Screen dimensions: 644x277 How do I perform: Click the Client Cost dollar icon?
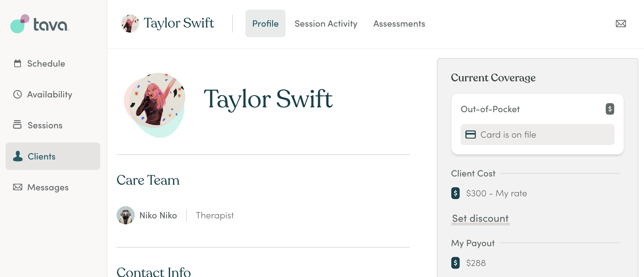click(455, 193)
